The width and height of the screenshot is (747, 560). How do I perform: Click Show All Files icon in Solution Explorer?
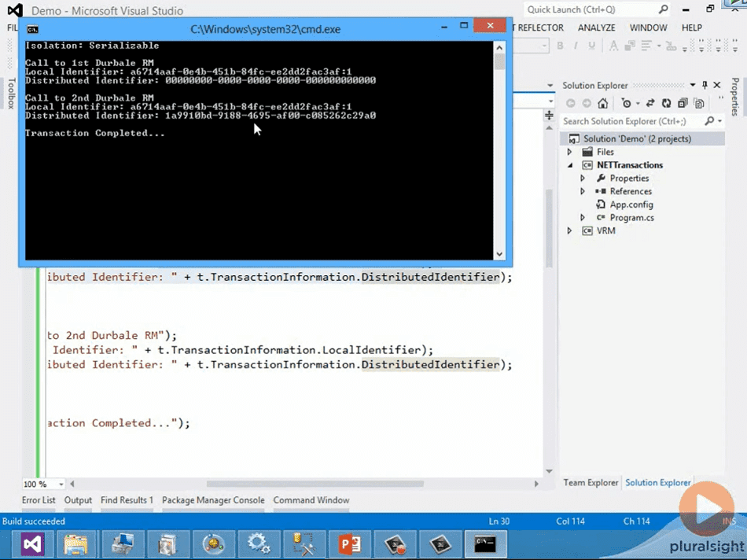click(x=699, y=103)
